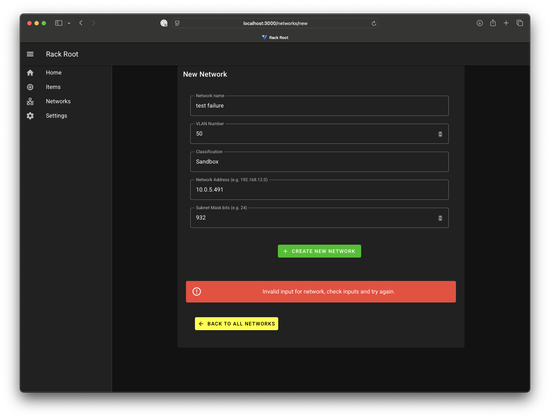Show the tab overview icon
This screenshot has height=419, width=550.
[x=519, y=23]
